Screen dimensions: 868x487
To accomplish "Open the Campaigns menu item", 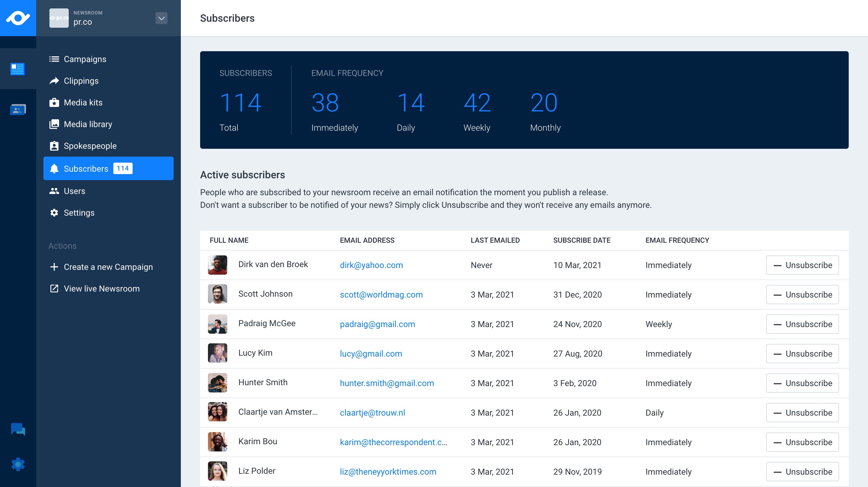I will click(85, 59).
